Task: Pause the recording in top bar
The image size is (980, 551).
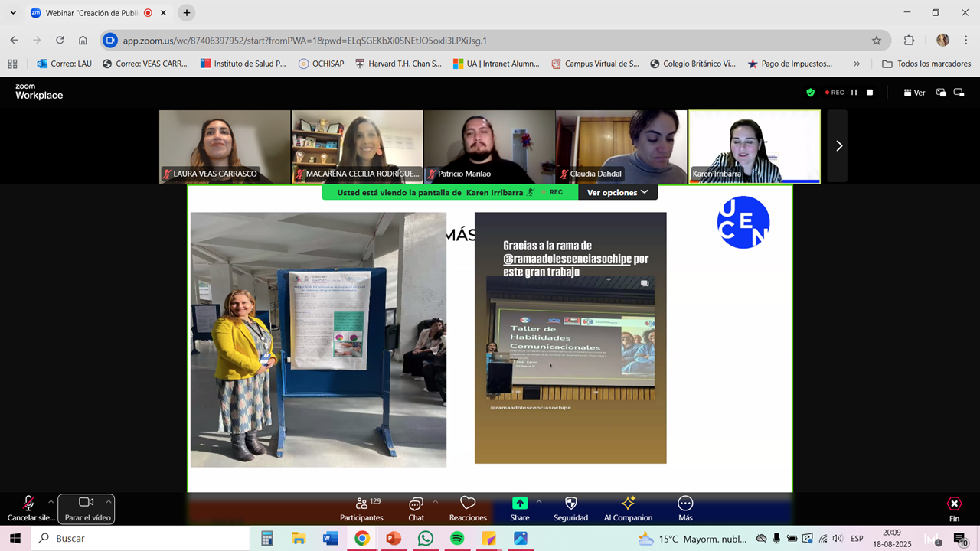Action: 854,93
